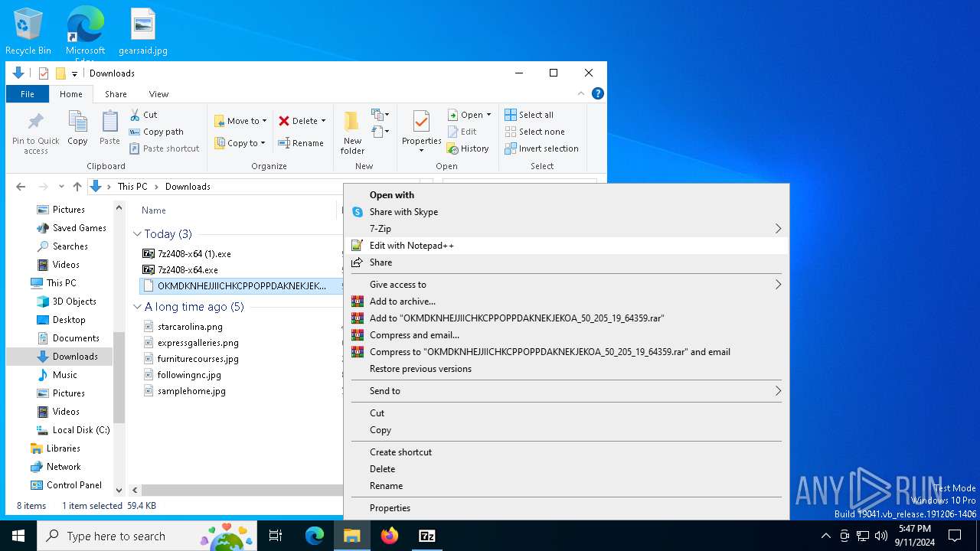Viewport: 980px width, 551px height.
Task: Open Recycle Bin desktop icon
Action: pyautogui.click(x=28, y=32)
